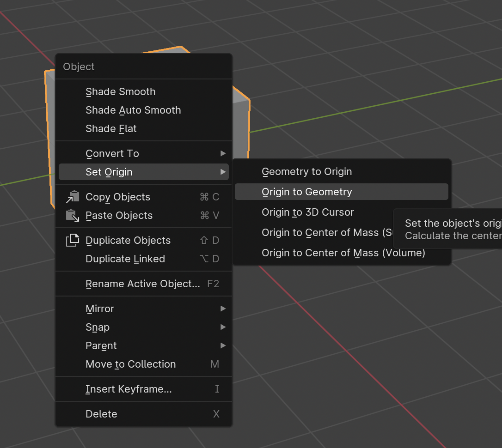This screenshot has height=448, width=502.
Task: Choose Move to Collection
Action: pos(131,364)
